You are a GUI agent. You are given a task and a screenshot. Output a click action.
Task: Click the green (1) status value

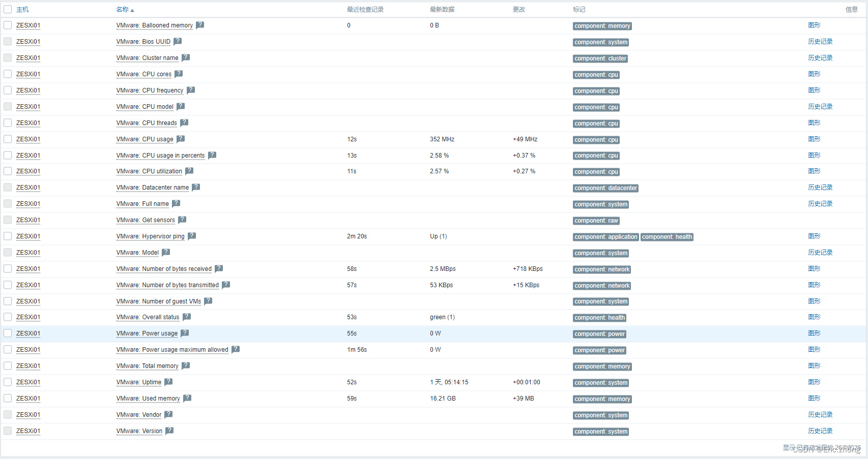[442, 317]
